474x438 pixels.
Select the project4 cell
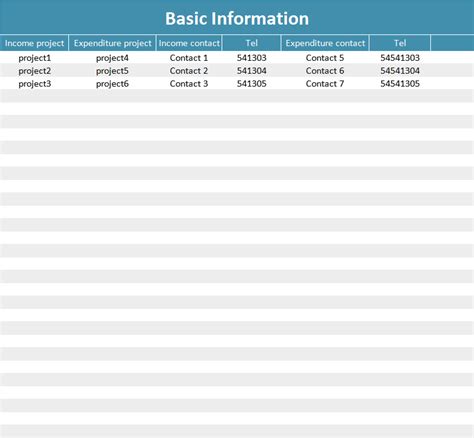(x=112, y=58)
